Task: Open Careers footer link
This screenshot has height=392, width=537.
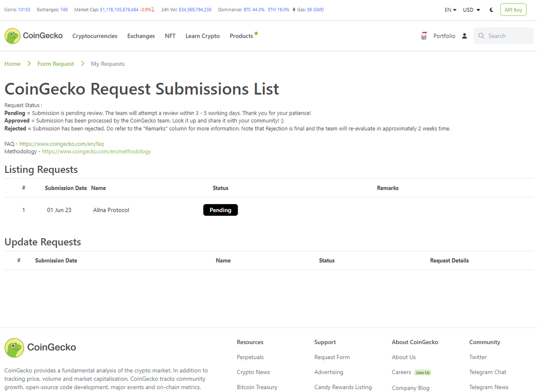Action: point(401,372)
